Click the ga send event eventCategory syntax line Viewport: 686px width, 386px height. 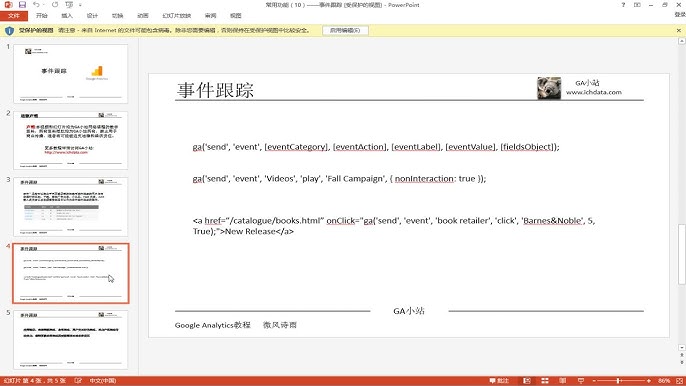[x=376, y=147]
